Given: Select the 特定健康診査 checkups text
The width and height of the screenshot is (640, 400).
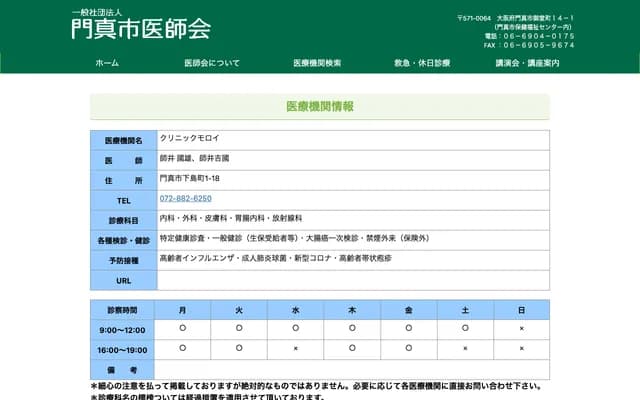Looking at the screenshot, I should coord(294,238).
